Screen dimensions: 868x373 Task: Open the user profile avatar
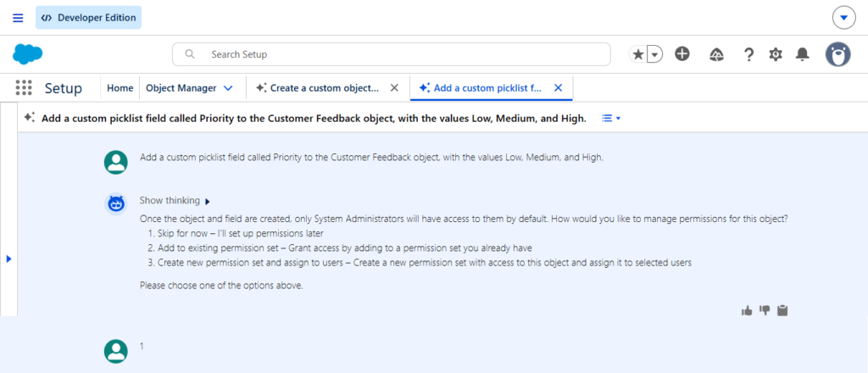(x=838, y=54)
